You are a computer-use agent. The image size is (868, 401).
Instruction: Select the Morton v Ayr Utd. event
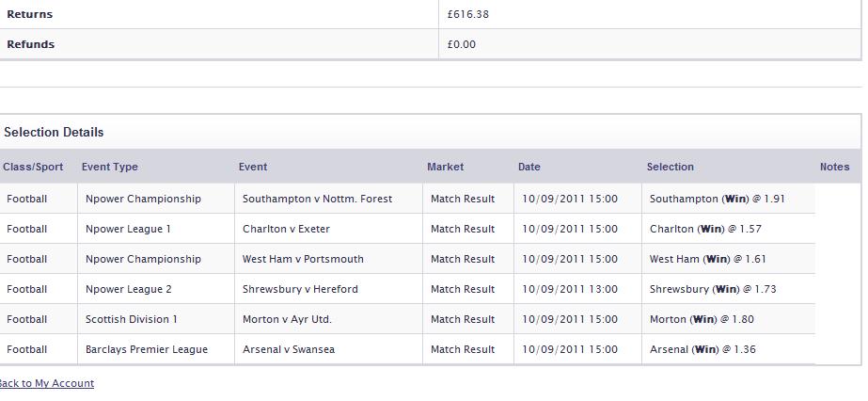[287, 319]
